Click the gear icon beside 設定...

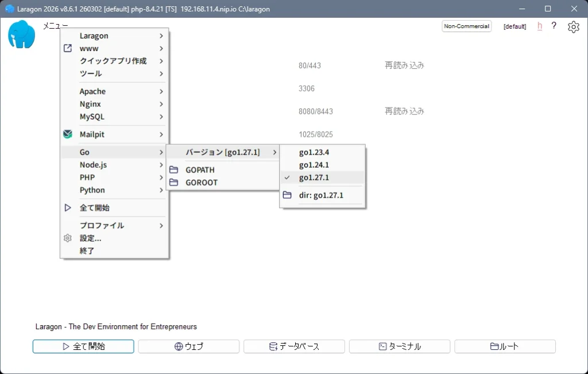(68, 238)
